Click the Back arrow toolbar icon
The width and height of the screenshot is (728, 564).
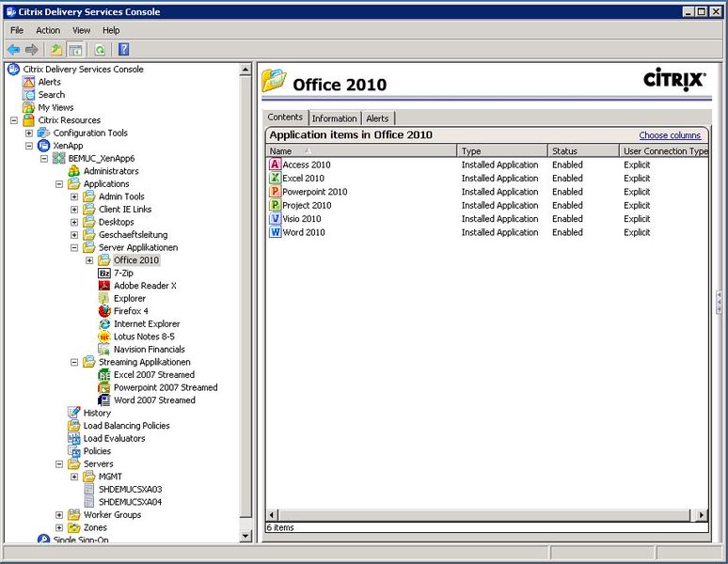[x=13, y=49]
